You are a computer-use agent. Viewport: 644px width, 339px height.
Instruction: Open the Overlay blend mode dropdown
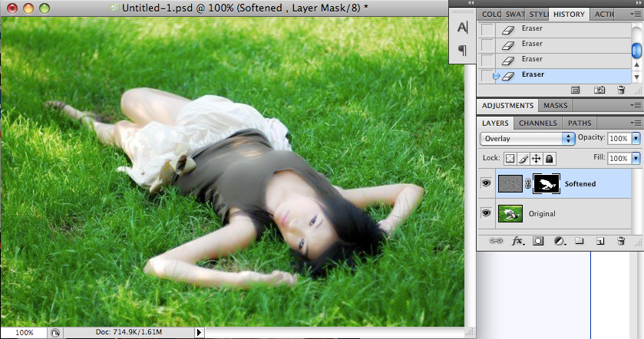(527, 139)
